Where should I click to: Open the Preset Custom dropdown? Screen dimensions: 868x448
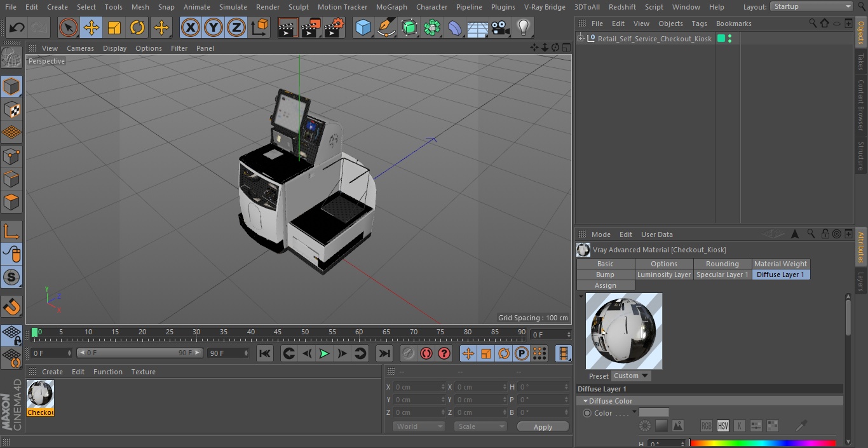(x=631, y=376)
